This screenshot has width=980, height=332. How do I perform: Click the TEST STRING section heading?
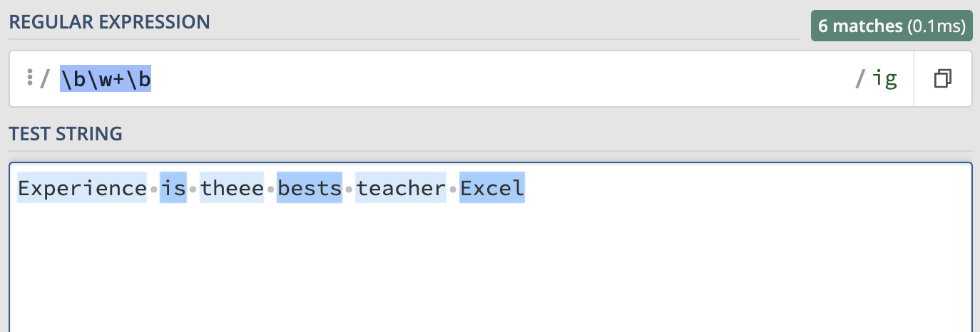[x=66, y=133]
